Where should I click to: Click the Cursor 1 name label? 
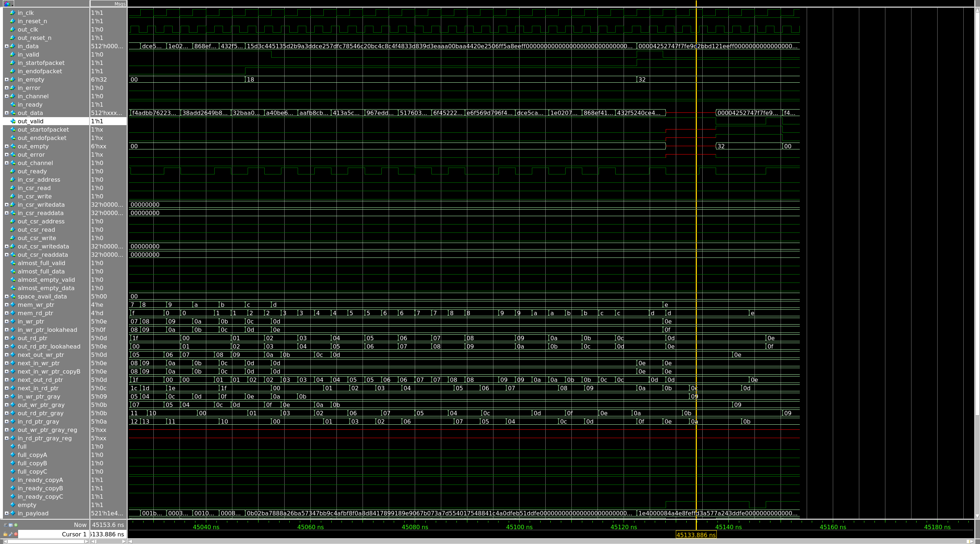(74, 534)
